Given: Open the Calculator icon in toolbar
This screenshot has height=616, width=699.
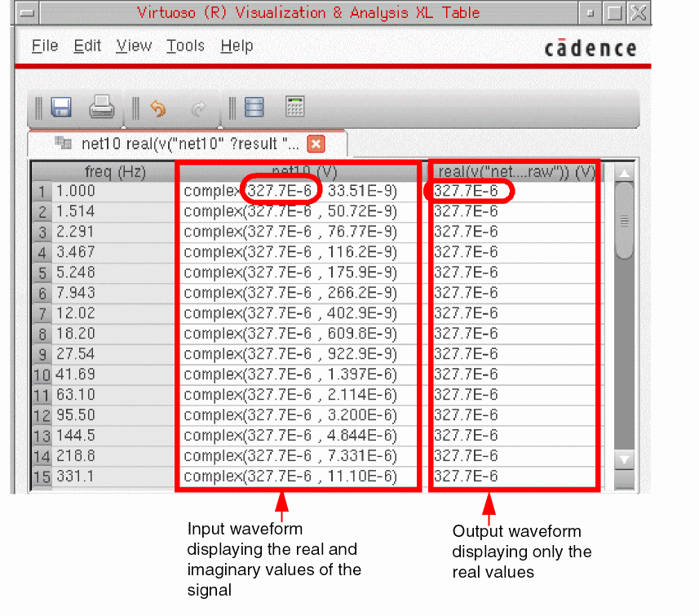Looking at the screenshot, I should 294,107.
